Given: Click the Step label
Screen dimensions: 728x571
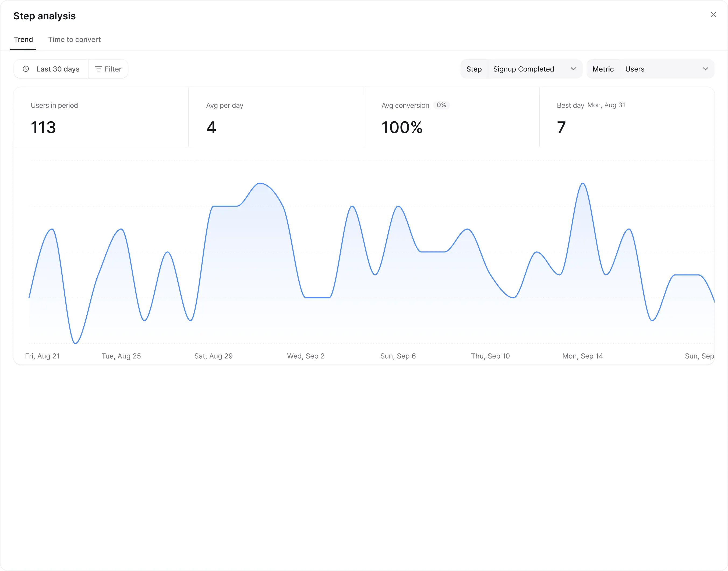Looking at the screenshot, I should (x=474, y=69).
